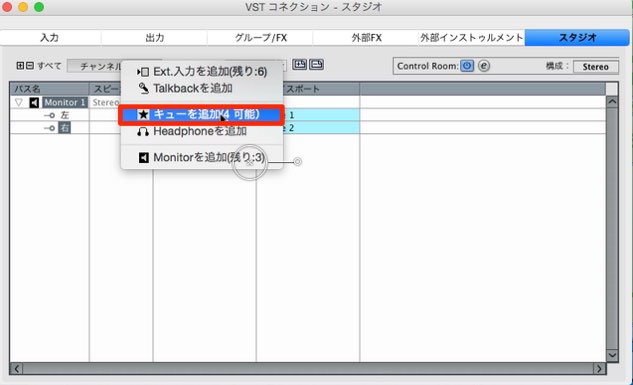This screenshot has height=385, width=633.
Task: Choose Talkbackを追加 from the menu
Action: click(x=202, y=88)
